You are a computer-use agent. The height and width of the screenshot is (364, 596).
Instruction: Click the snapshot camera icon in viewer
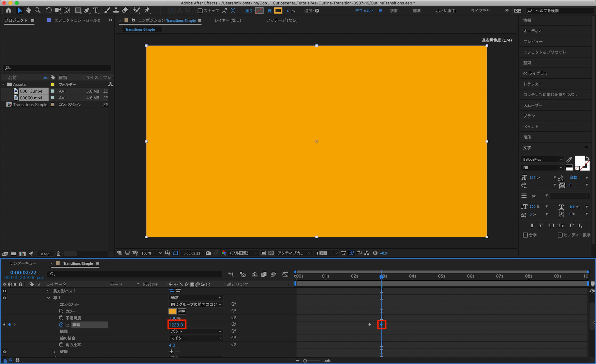point(208,253)
